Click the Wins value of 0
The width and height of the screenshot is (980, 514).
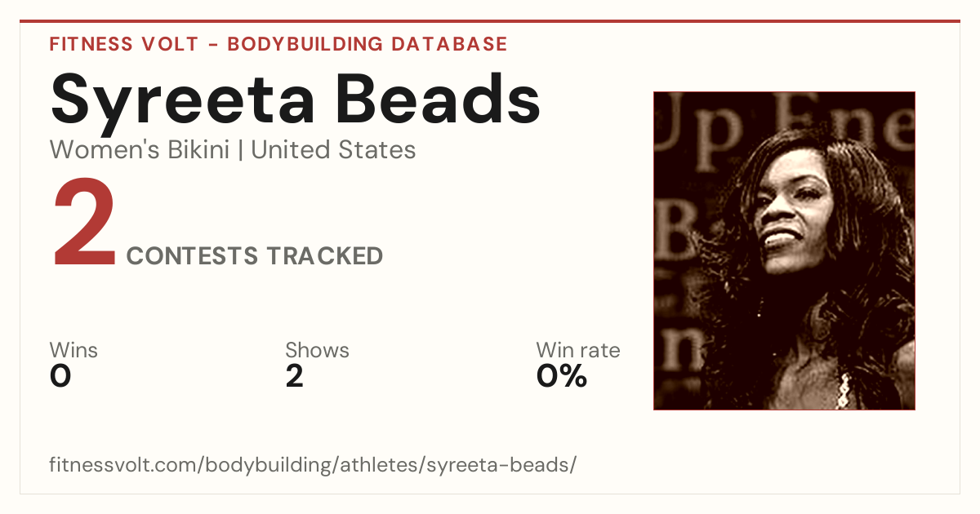point(60,376)
